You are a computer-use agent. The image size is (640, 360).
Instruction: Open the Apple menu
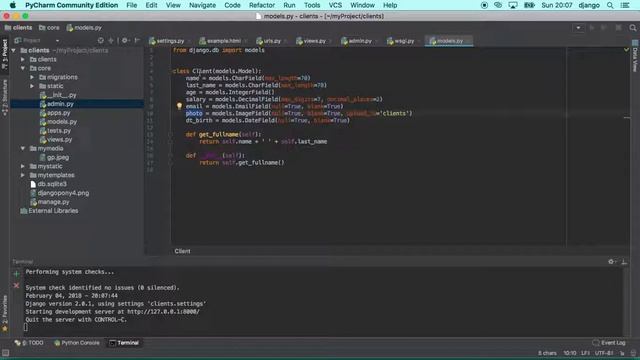pyautogui.click(x=13, y=5)
